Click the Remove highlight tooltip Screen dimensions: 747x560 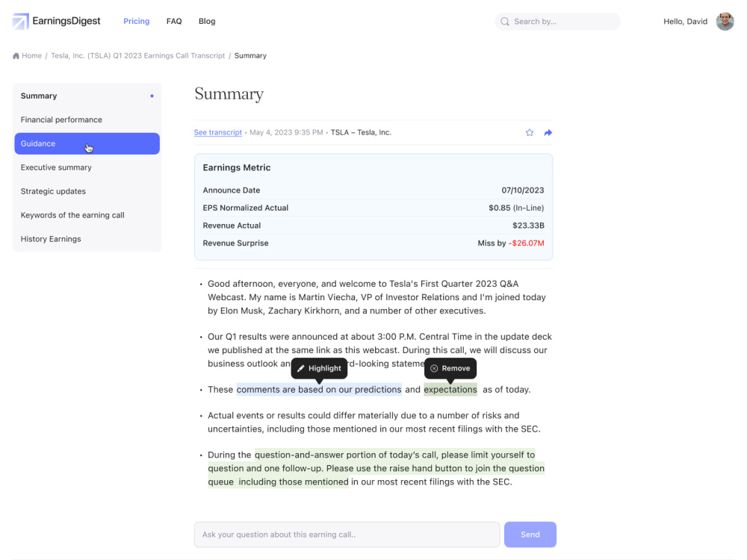click(450, 368)
